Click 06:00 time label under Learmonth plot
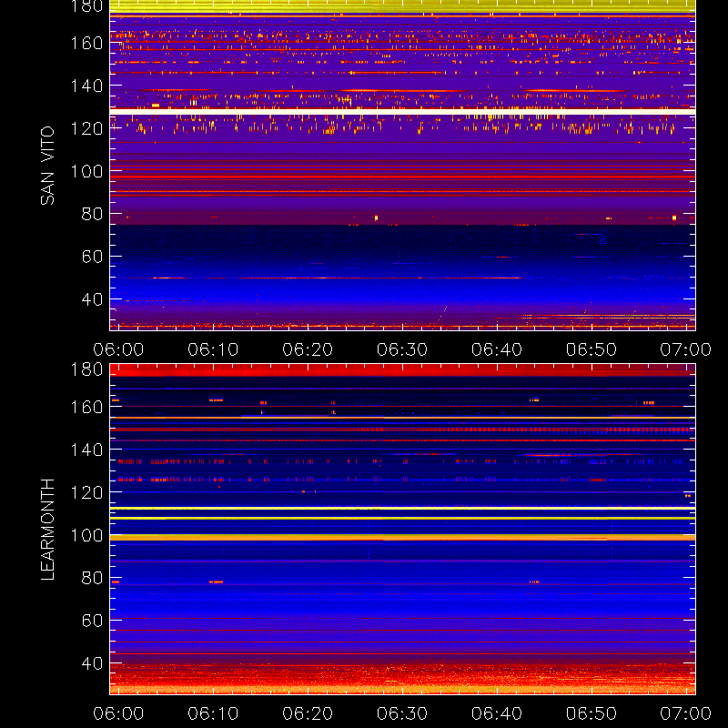728x728 pixels. pyautogui.click(x=118, y=713)
